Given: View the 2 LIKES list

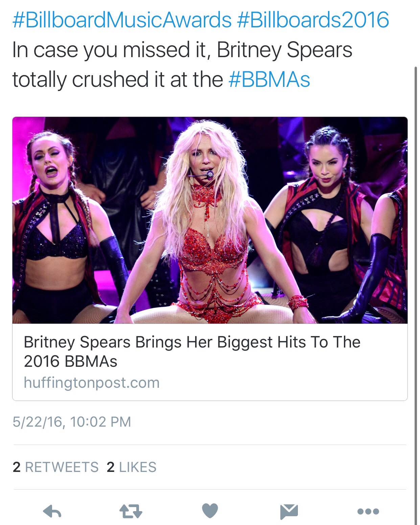Looking at the screenshot, I should pos(132,467).
